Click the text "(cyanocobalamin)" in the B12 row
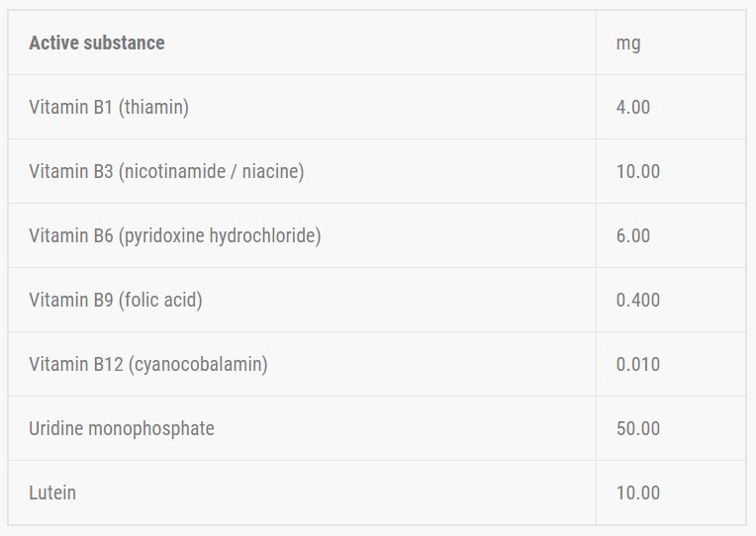The image size is (756, 536). [198, 364]
